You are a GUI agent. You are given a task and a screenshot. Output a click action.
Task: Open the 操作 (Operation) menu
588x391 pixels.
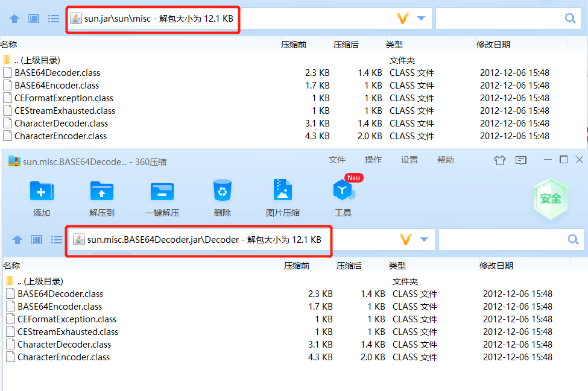pos(373,160)
